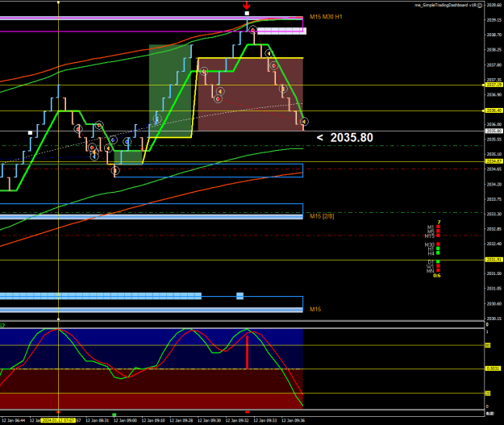Viewport: 504px width, 425px height.
Task: Click the '12 Jan 09:28' time label
Action: (x=181, y=420)
